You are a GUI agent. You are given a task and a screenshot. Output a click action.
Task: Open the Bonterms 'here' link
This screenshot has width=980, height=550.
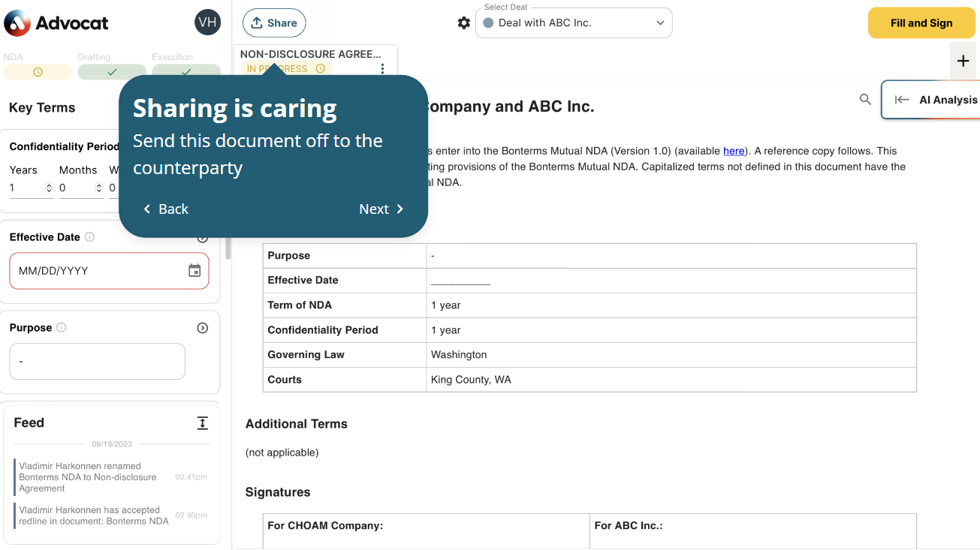[x=734, y=151]
